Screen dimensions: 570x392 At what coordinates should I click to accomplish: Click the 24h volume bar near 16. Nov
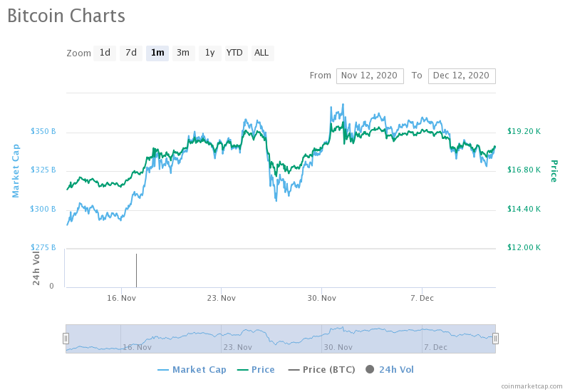136,270
